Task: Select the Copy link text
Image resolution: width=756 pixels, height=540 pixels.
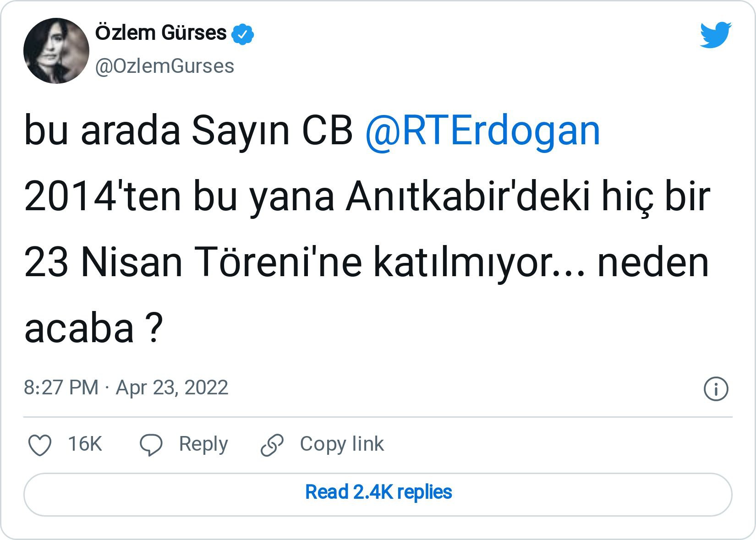Action: point(342,444)
